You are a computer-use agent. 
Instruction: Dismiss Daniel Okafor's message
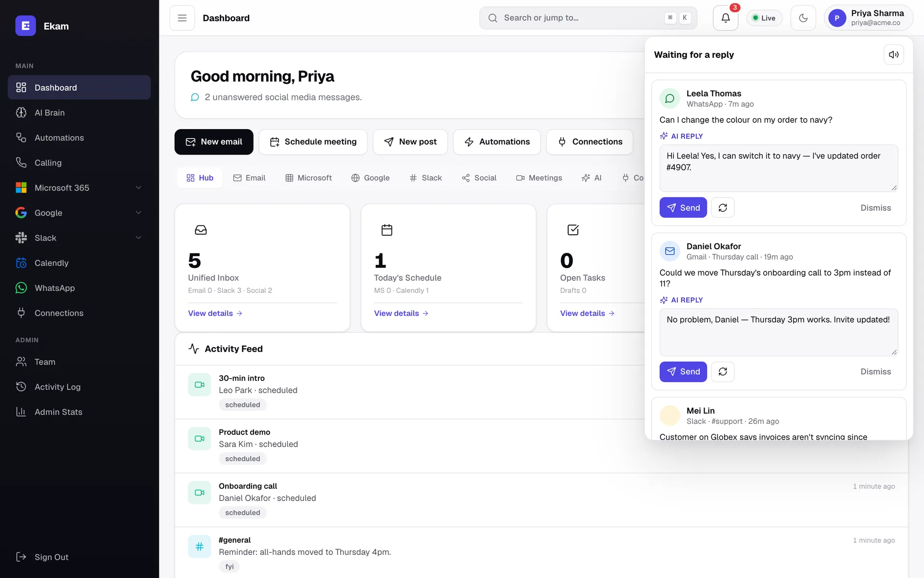point(875,371)
